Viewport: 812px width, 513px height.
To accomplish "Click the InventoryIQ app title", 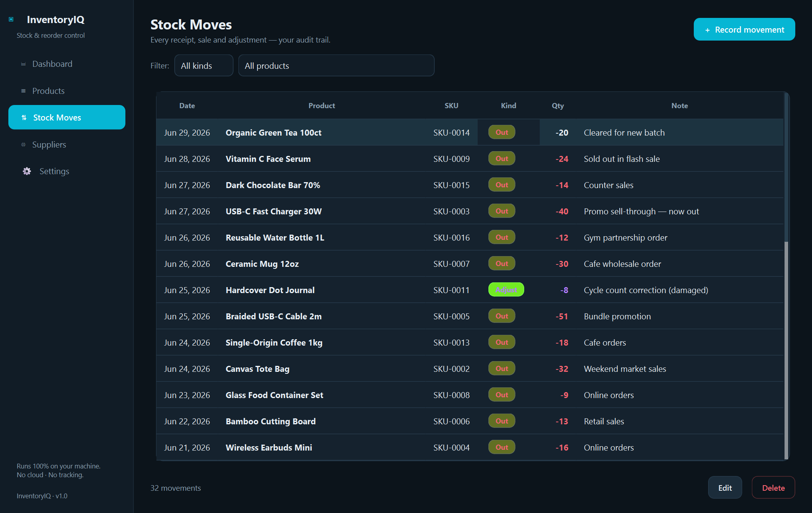I will pyautogui.click(x=56, y=19).
